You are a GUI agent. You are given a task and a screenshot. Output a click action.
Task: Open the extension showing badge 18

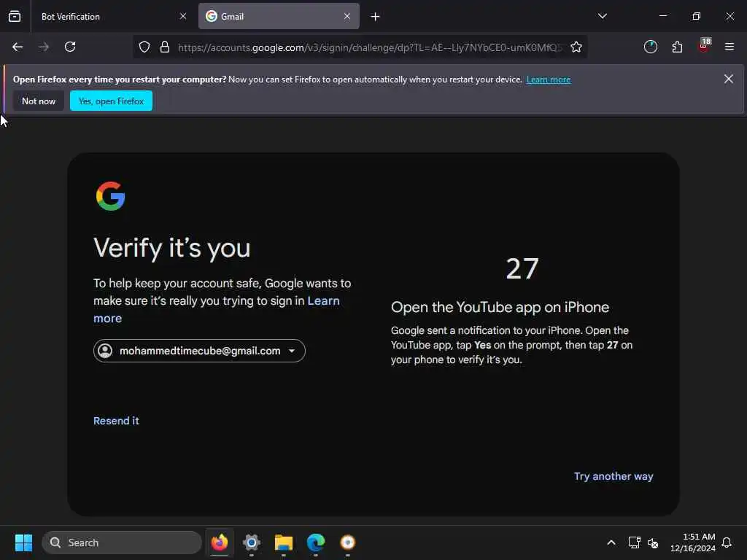(704, 46)
